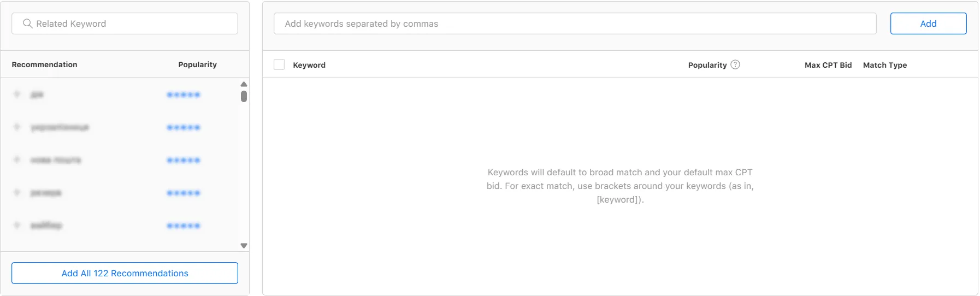Click the Max CPT Bid column header
Screen dimensions: 980x296
pos(828,65)
